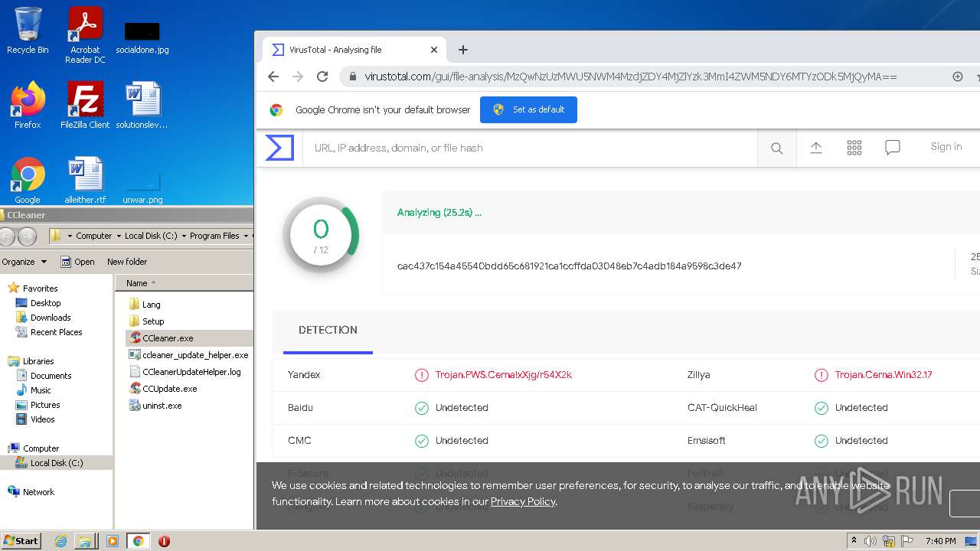Click VirusTotal search magnifier icon

click(776, 148)
